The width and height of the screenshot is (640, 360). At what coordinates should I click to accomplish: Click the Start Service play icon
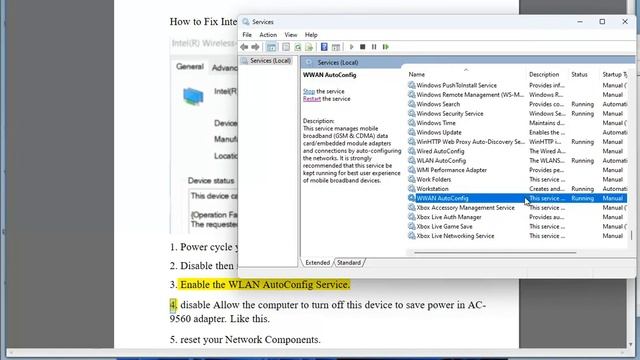[351, 47]
